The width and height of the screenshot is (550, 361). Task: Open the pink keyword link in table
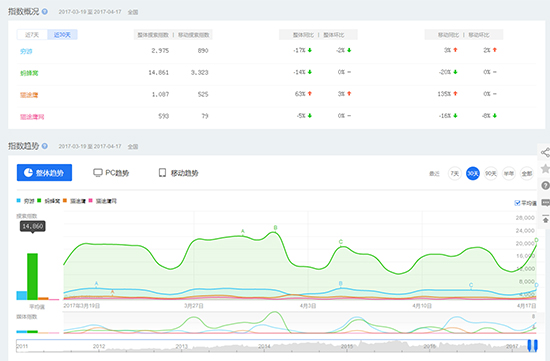pyautogui.click(x=32, y=116)
